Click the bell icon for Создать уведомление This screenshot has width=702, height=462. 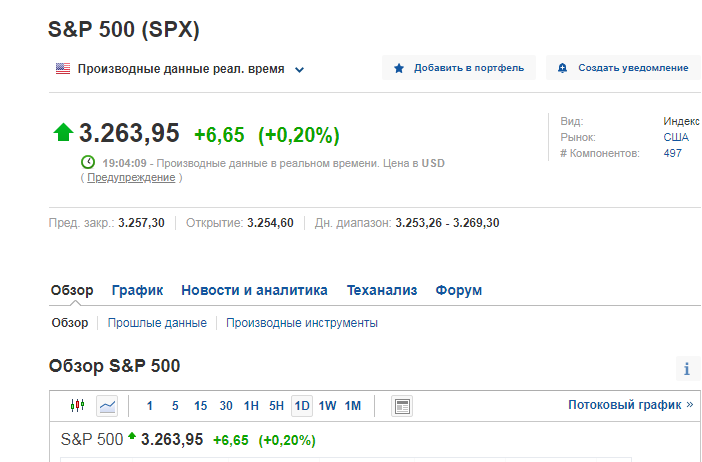562,68
